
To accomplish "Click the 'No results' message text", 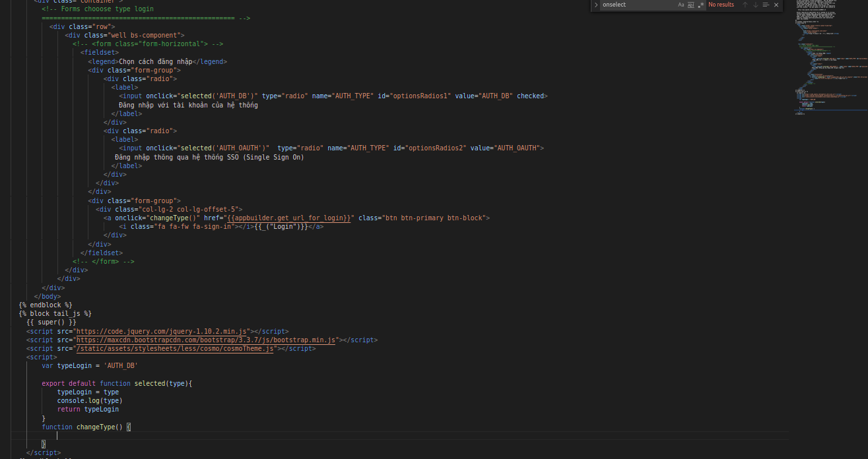I will click(x=721, y=5).
